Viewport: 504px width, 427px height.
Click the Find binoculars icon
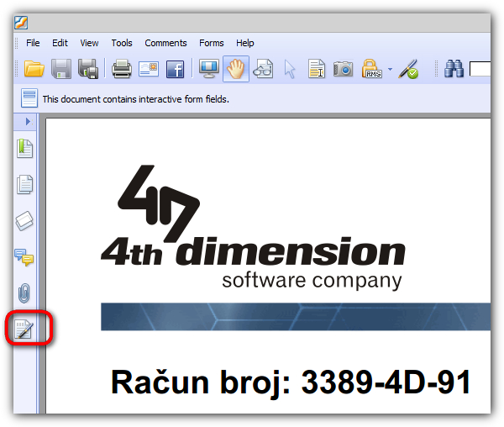[454, 69]
